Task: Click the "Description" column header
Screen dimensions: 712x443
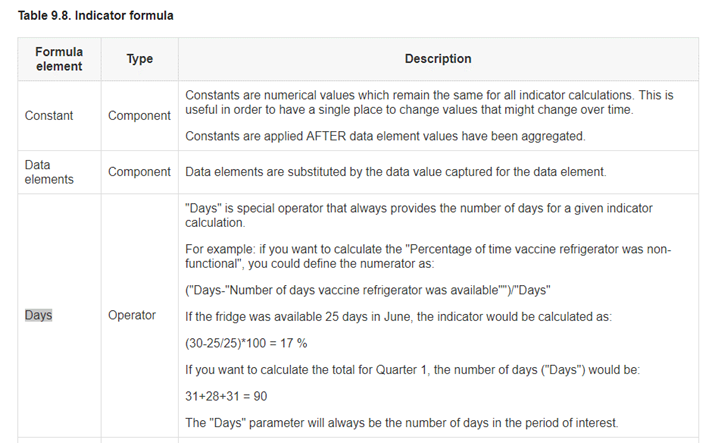Action: 438,59
